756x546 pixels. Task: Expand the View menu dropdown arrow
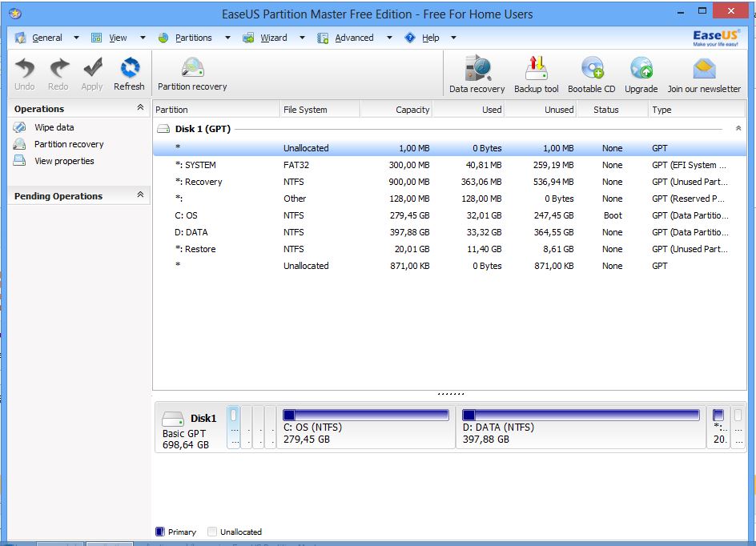(143, 38)
